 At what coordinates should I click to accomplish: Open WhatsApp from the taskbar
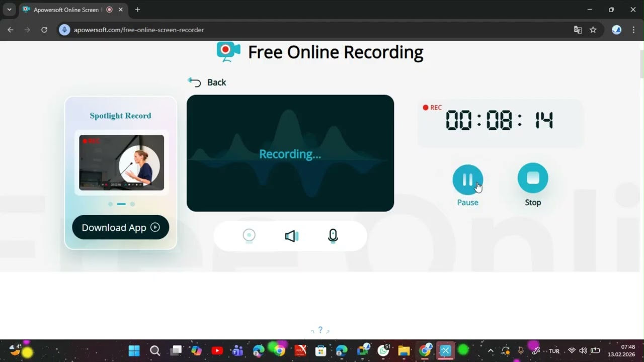[x=383, y=350]
